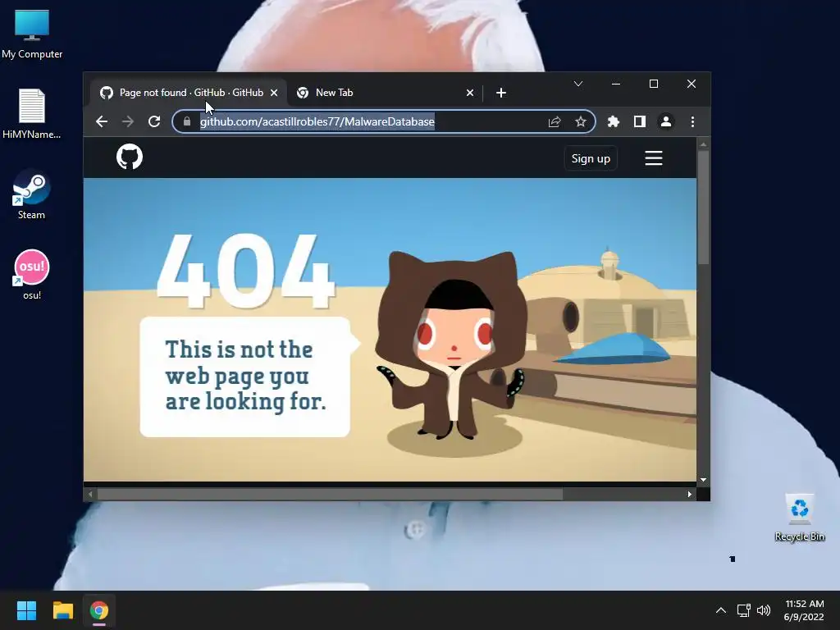Image resolution: width=840 pixels, height=630 pixels.
Task: Open GitHub's hamburger navigation menu
Action: point(654,158)
